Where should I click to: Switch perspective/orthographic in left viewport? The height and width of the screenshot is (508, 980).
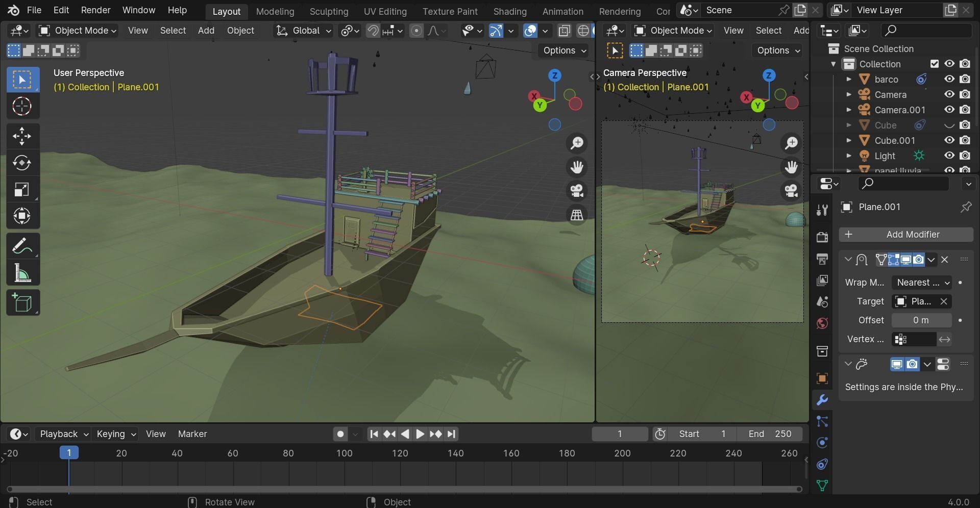pos(577,215)
